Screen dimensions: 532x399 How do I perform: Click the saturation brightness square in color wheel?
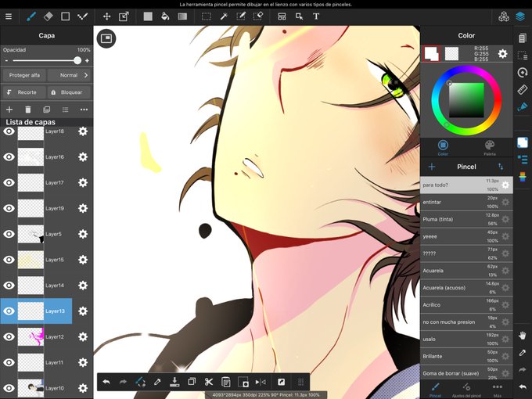click(x=466, y=100)
